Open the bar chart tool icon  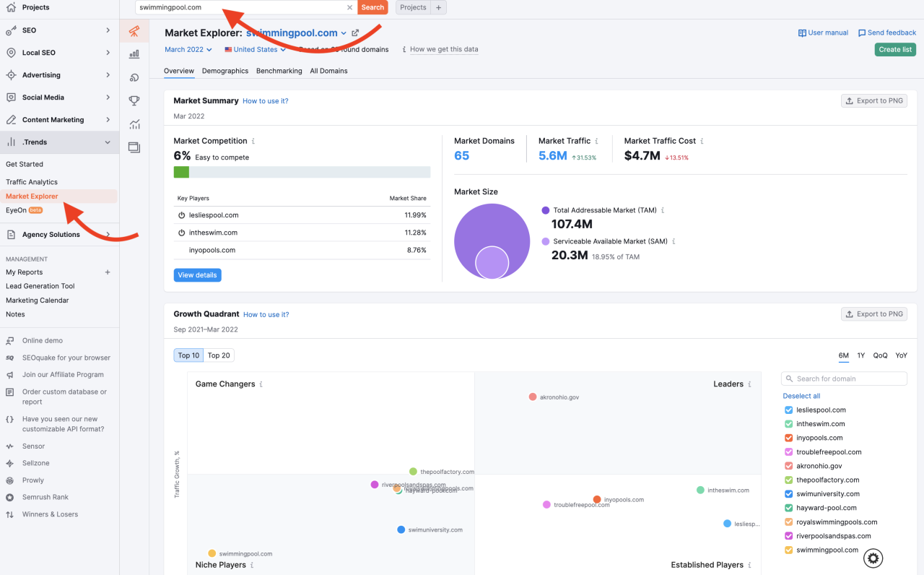(x=134, y=54)
